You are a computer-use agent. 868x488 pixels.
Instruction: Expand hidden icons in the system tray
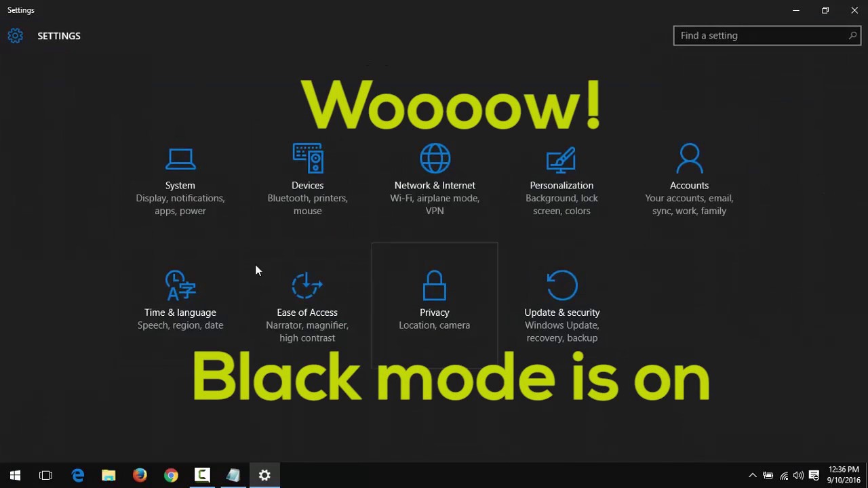point(753,475)
